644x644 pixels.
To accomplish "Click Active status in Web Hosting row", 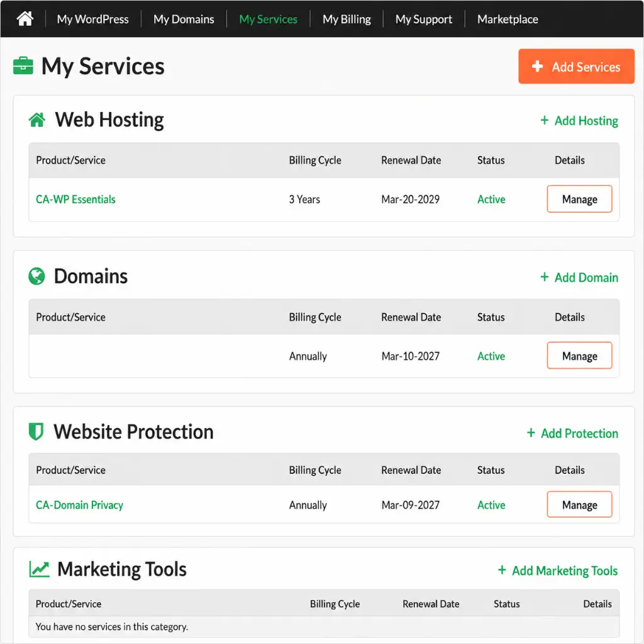I will (x=491, y=199).
